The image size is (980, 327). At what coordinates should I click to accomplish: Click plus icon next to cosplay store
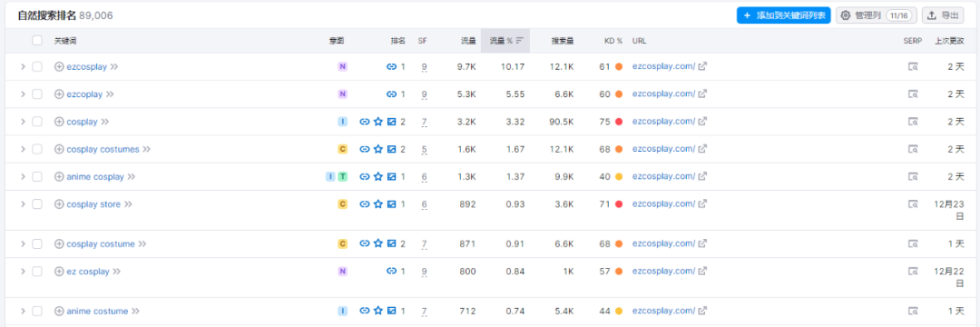59,203
